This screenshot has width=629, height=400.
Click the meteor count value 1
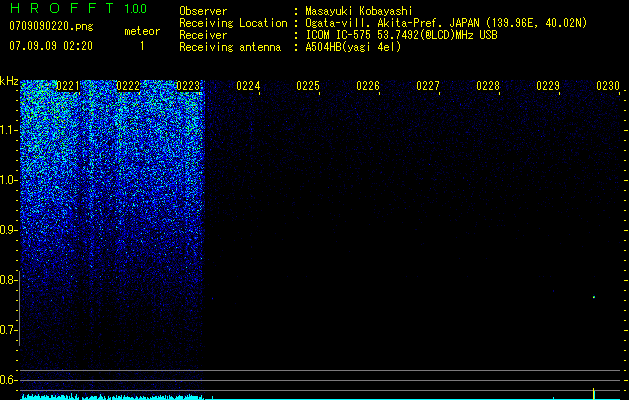142,46
